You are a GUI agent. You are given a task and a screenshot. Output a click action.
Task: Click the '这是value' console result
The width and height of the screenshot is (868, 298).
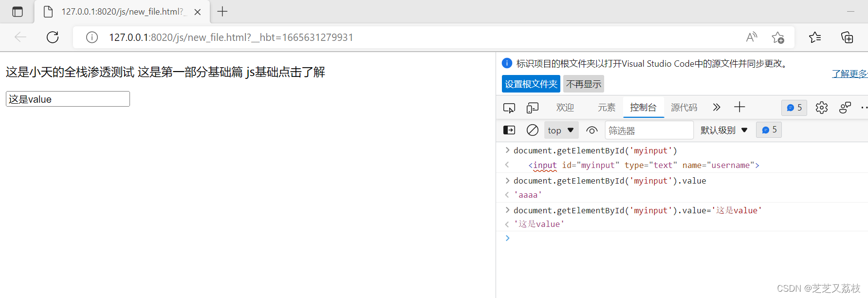539,224
